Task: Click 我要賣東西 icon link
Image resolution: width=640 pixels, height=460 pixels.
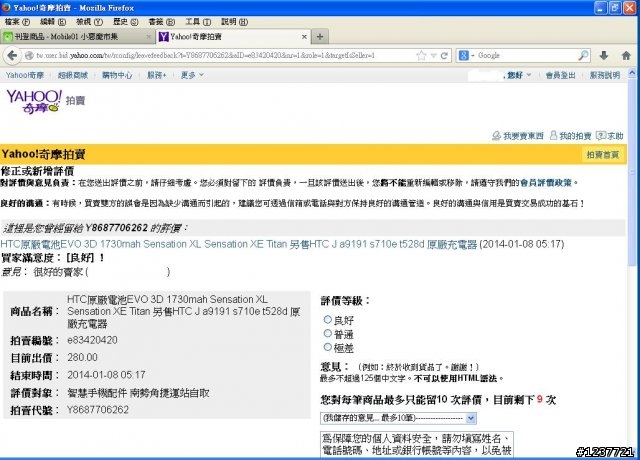Action: pos(518,136)
